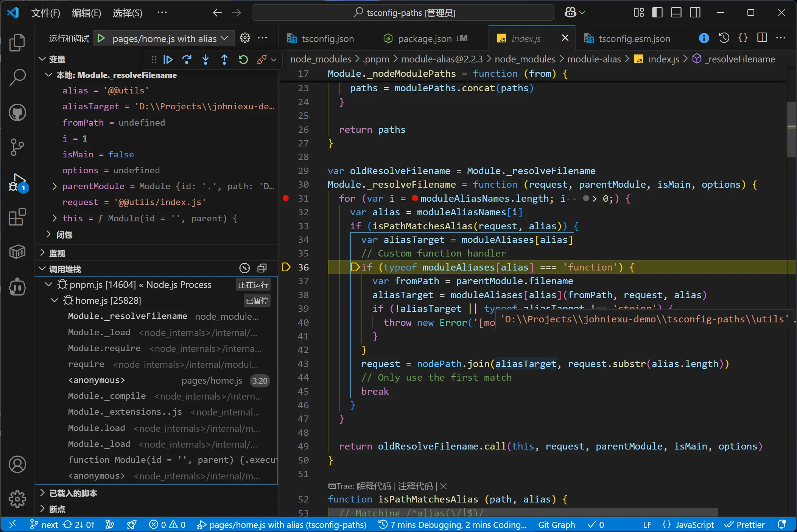Open the Extensions sidebar view

click(x=17, y=217)
